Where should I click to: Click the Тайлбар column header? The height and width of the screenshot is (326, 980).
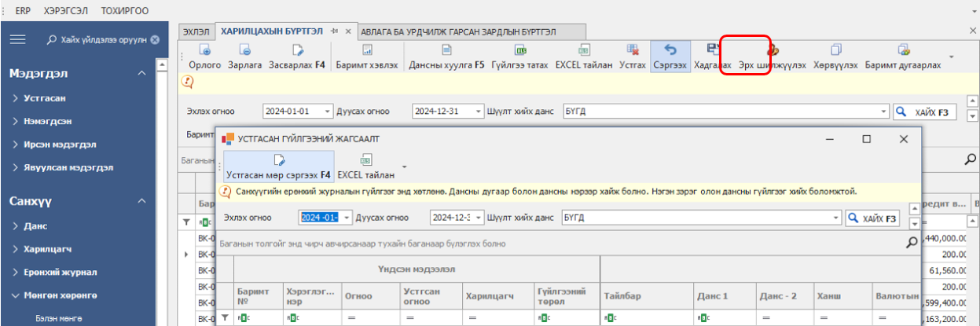coord(646,296)
